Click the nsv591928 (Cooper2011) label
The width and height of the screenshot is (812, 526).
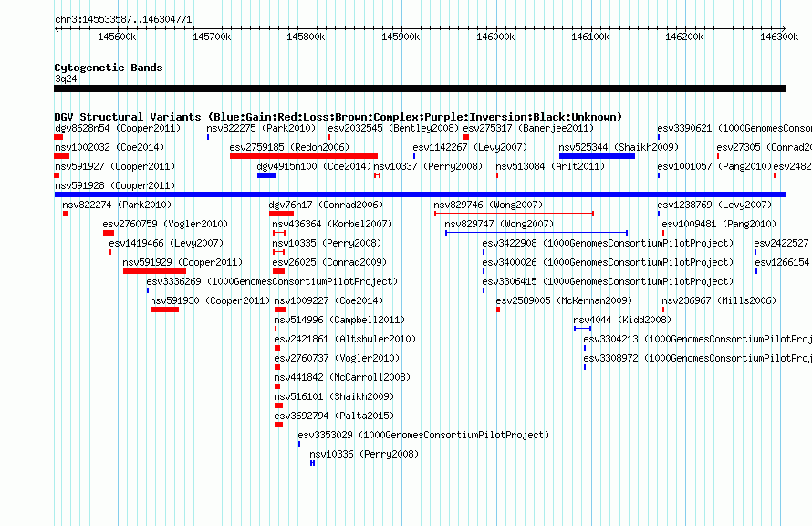click(x=115, y=185)
